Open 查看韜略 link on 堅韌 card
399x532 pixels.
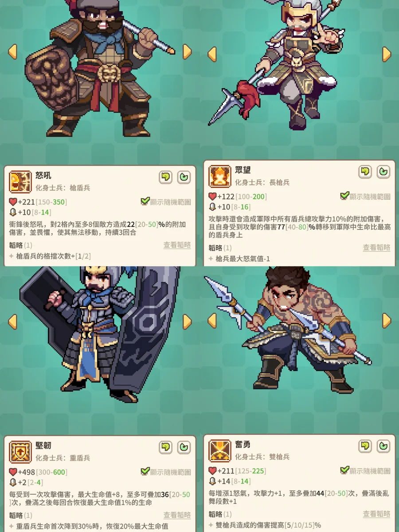pos(177,515)
